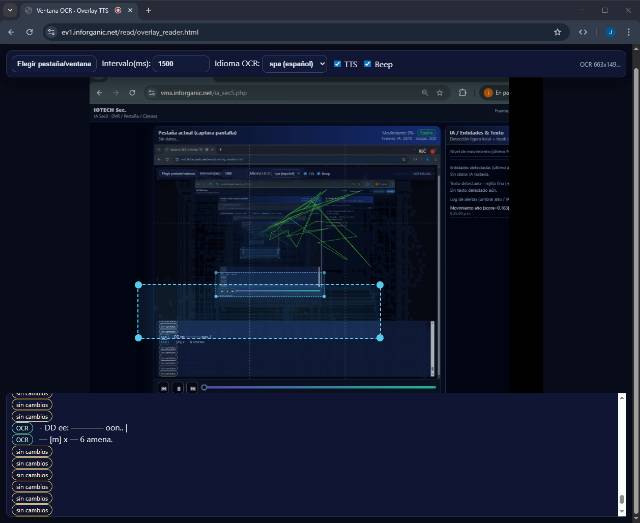Click the playback progress slider in preview
Image resolution: width=640 pixels, height=523 pixels.
[x=320, y=387]
